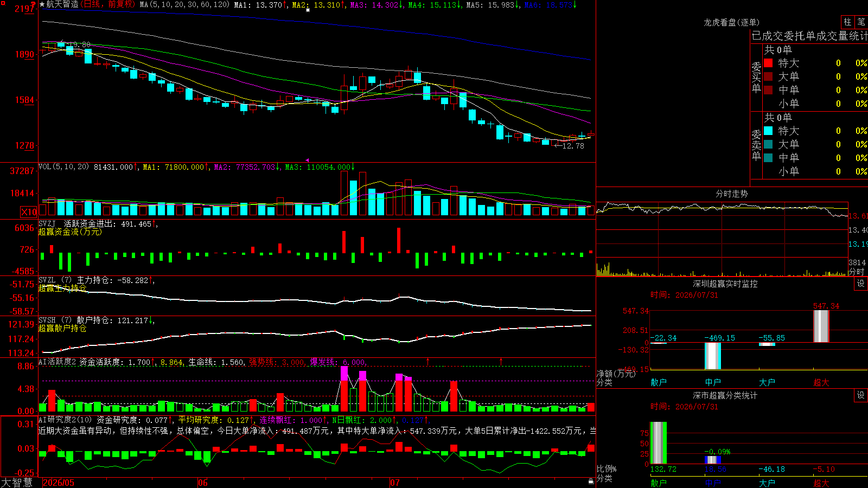Image resolution: width=868 pixels, height=488 pixels.
Task: Click the teal 大单 sell-order swatch
Action: [x=768, y=144]
